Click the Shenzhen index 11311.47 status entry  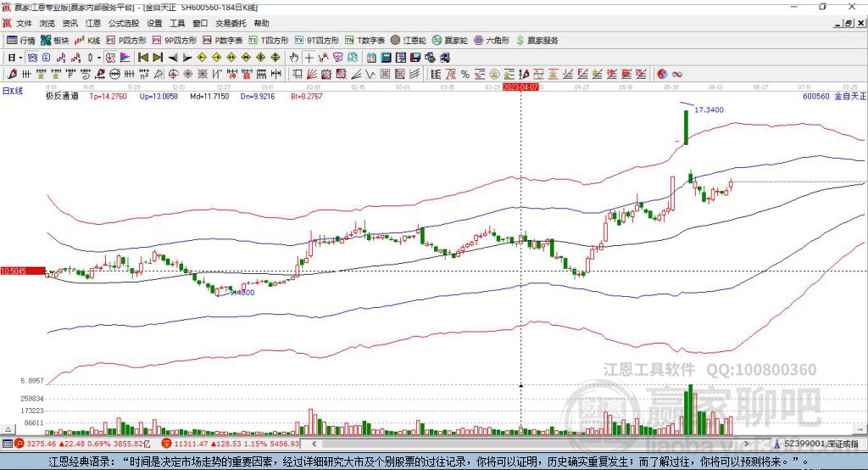click(x=230, y=444)
